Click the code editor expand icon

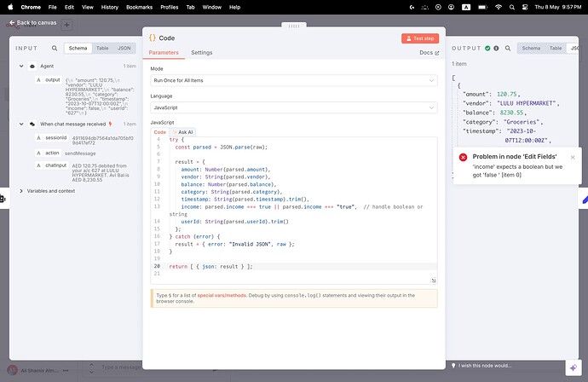(434, 281)
